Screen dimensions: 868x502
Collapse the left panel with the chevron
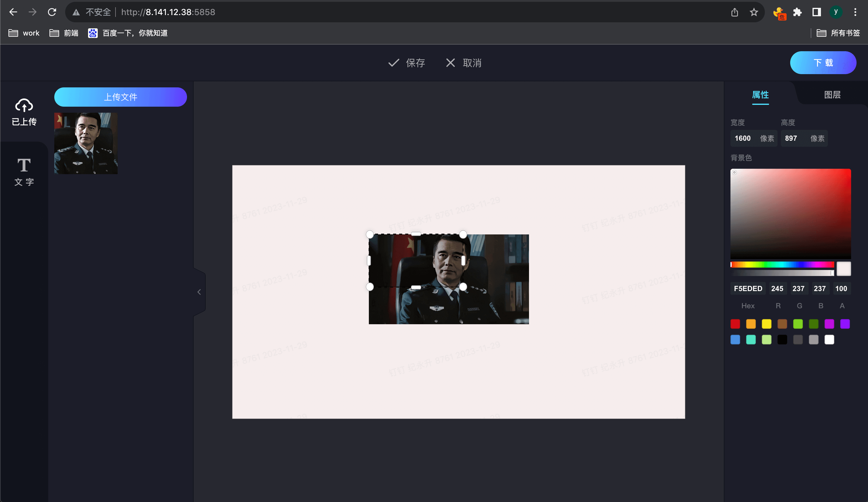199,292
